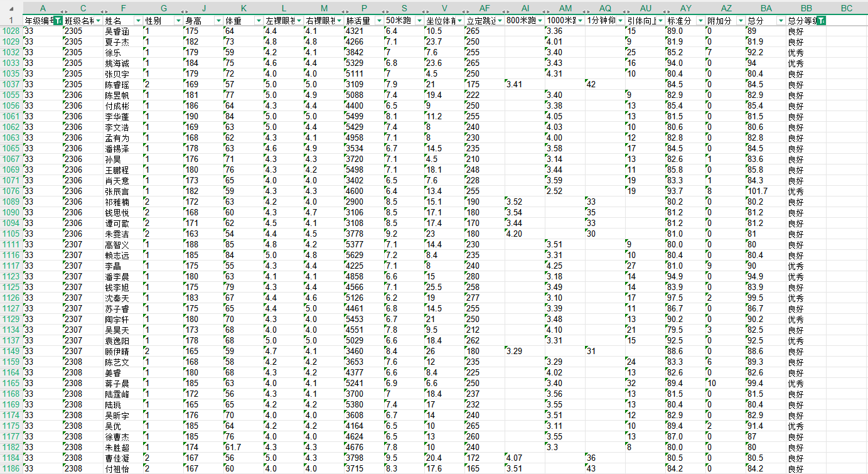Expand the 姓名 column filter dropdown

click(x=138, y=21)
